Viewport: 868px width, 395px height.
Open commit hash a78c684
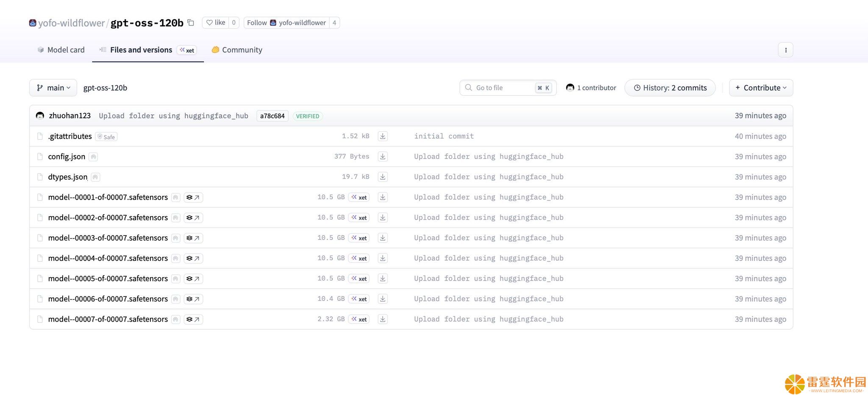coord(272,116)
